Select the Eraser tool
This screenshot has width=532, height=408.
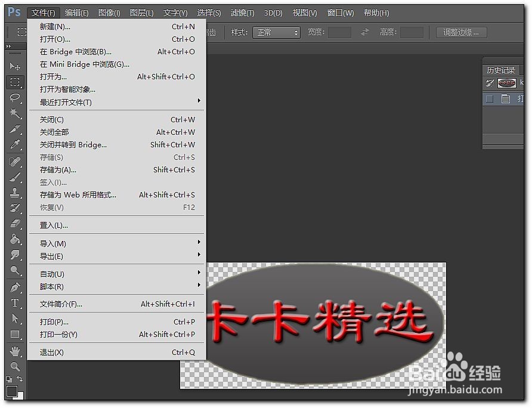pyautogui.click(x=15, y=223)
